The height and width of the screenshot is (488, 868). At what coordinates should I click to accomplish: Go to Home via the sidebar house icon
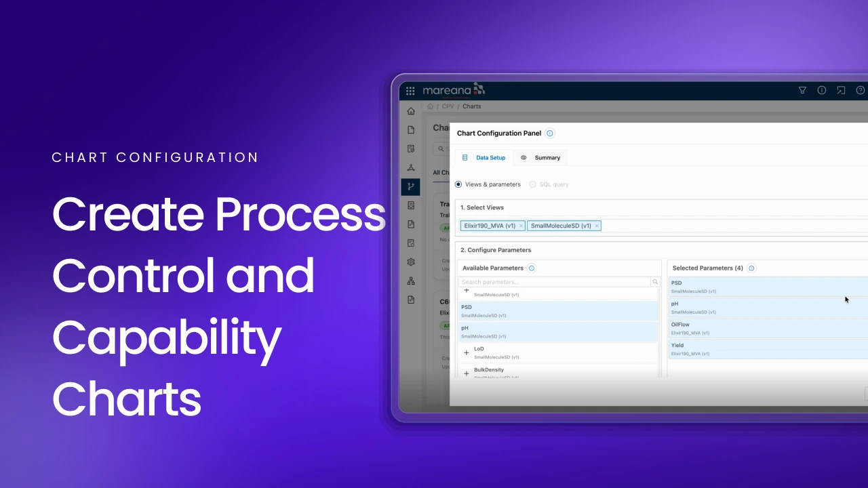pyautogui.click(x=411, y=111)
